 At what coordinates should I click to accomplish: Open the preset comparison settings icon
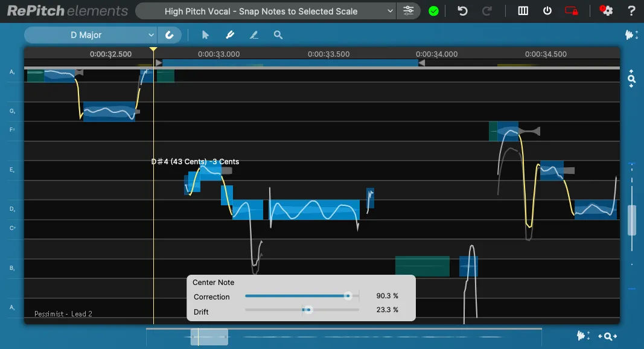[409, 10]
